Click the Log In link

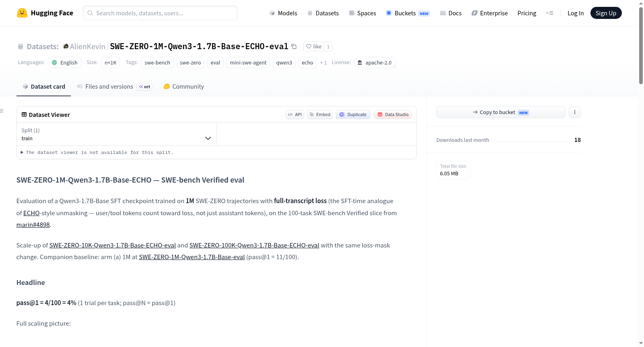click(x=575, y=13)
